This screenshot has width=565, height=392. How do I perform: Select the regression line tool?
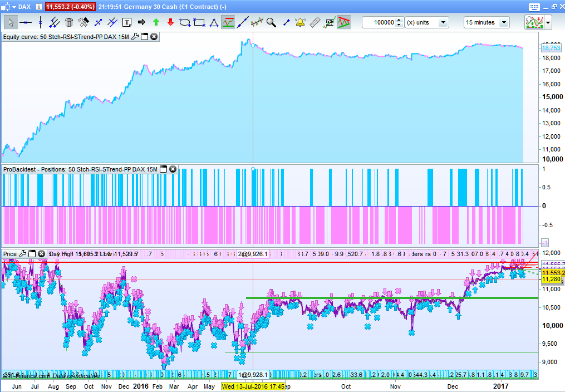point(257,22)
